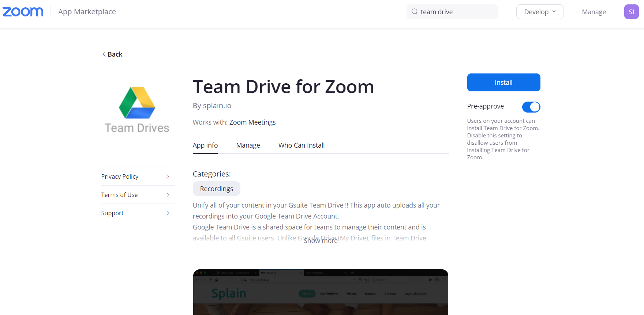The width and height of the screenshot is (644, 315).
Task: Open the Splain preview screenshot thumbnail
Action: tap(321, 292)
